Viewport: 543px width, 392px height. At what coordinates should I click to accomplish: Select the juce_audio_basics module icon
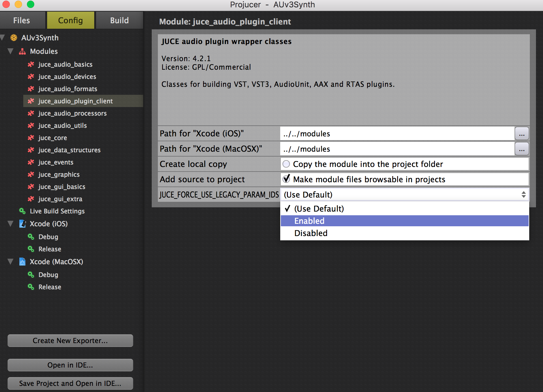31,64
